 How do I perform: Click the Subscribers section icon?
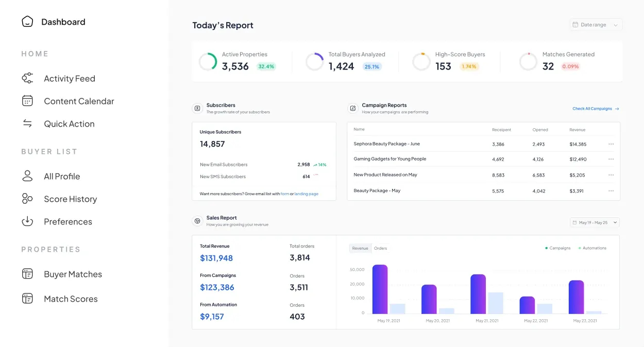point(197,108)
